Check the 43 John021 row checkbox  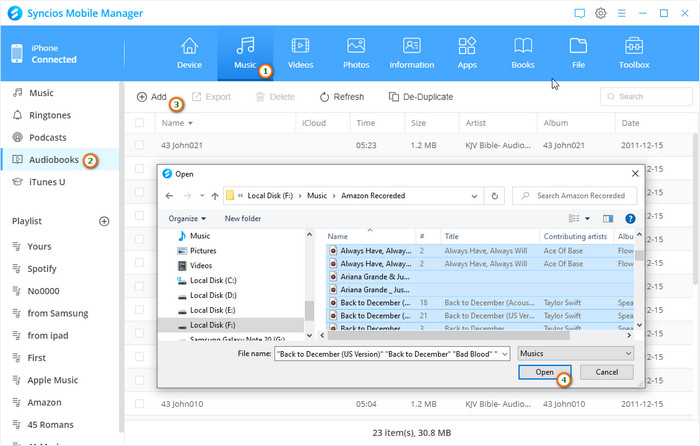pyautogui.click(x=139, y=145)
